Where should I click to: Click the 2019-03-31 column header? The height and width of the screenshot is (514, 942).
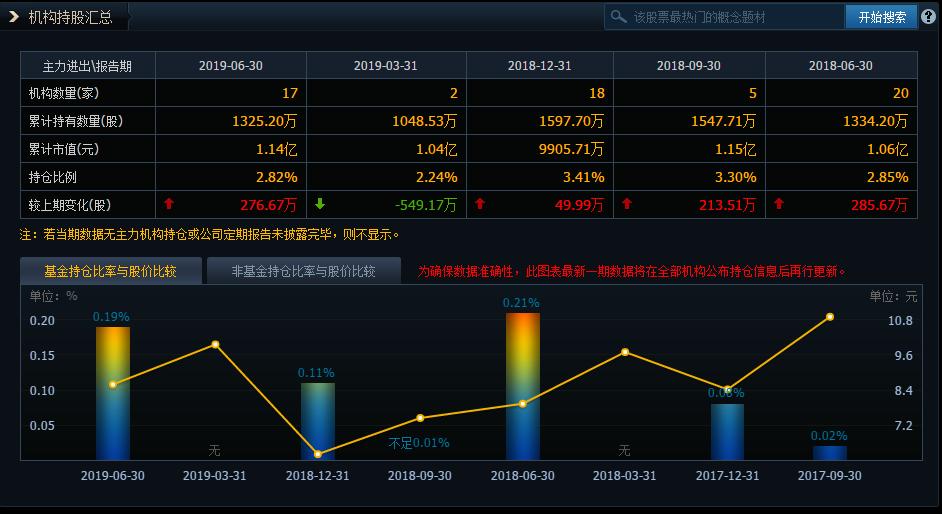(386, 65)
